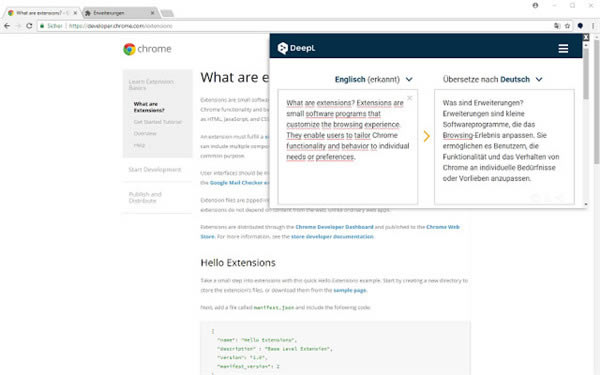Open the Englisch (erkannt) source language dropdown

(x=373, y=79)
